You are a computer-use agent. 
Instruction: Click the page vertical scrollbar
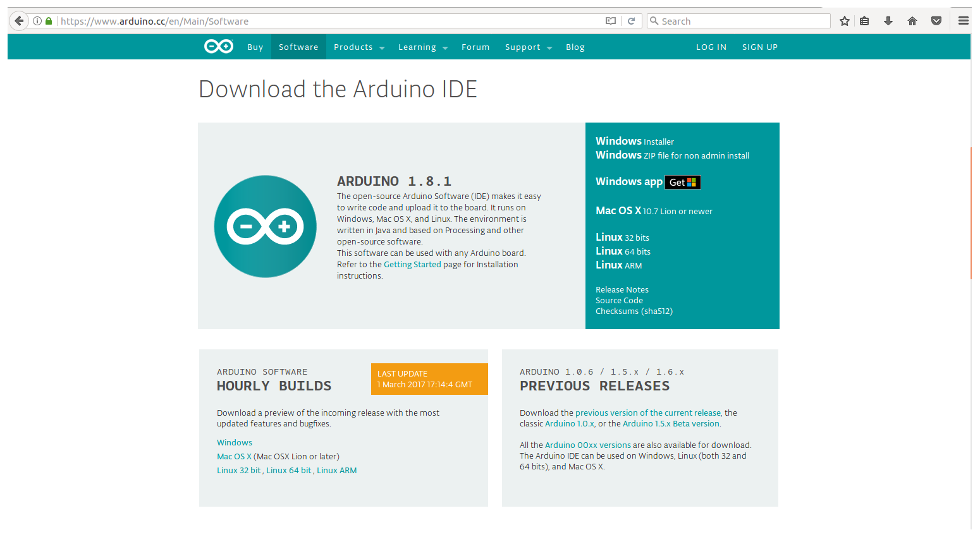pyautogui.click(x=971, y=214)
